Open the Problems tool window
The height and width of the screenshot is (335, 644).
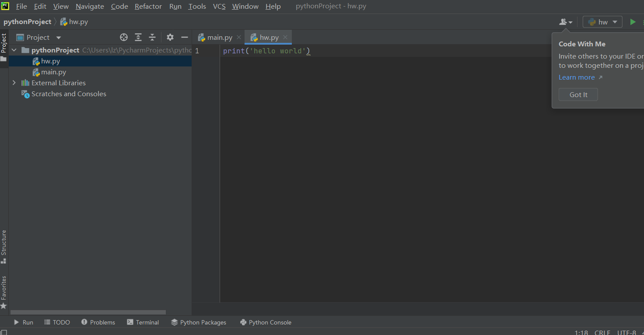click(x=98, y=322)
